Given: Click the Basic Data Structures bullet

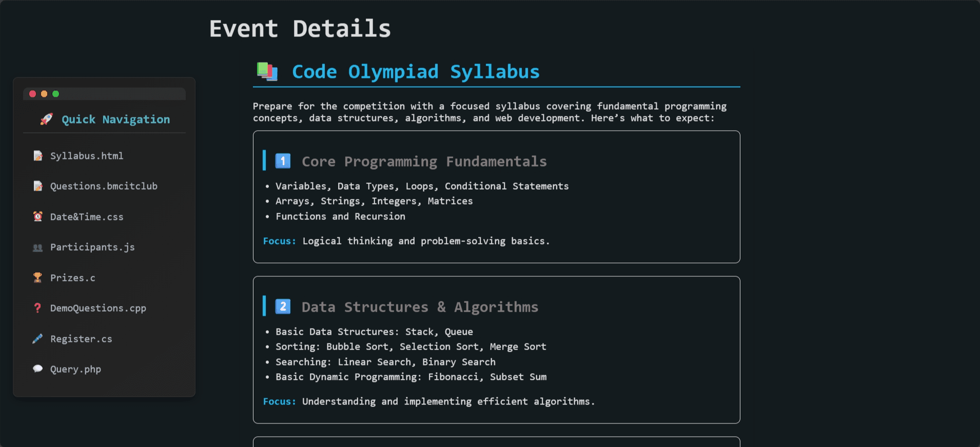Looking at the screenshot, I should tap(374, 332).
